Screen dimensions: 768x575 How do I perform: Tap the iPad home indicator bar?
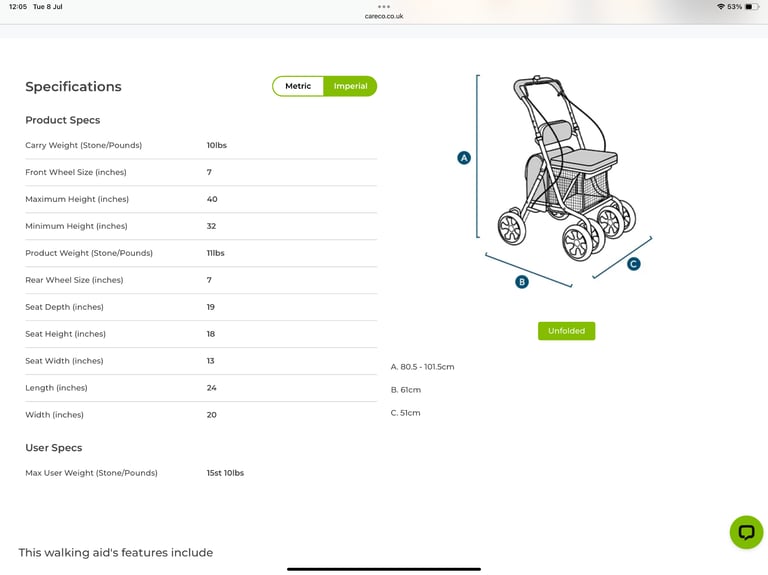tap(384, 569)
